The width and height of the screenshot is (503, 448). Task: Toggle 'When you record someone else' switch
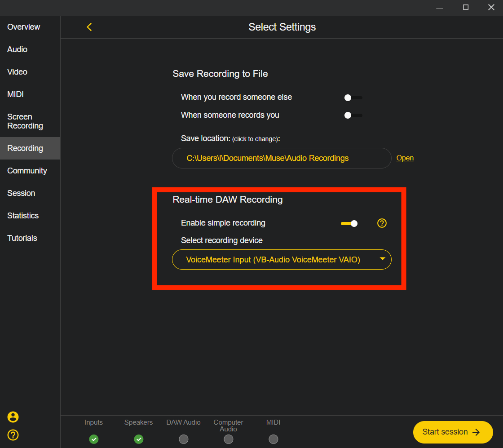pyautogui.click(x=353, y=98)
